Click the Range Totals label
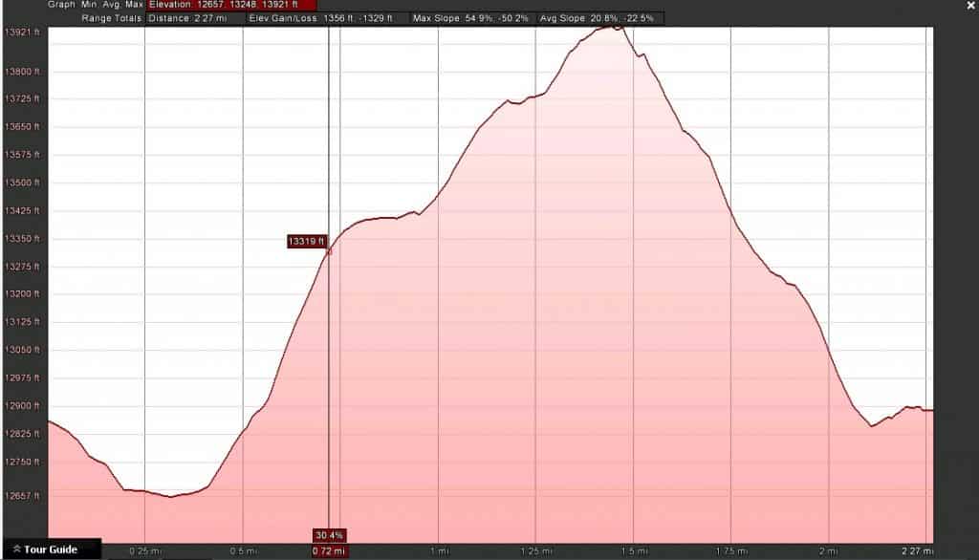The width and height of the screenshot is (979, 560). pyautogui.click(x=113, y=18)
